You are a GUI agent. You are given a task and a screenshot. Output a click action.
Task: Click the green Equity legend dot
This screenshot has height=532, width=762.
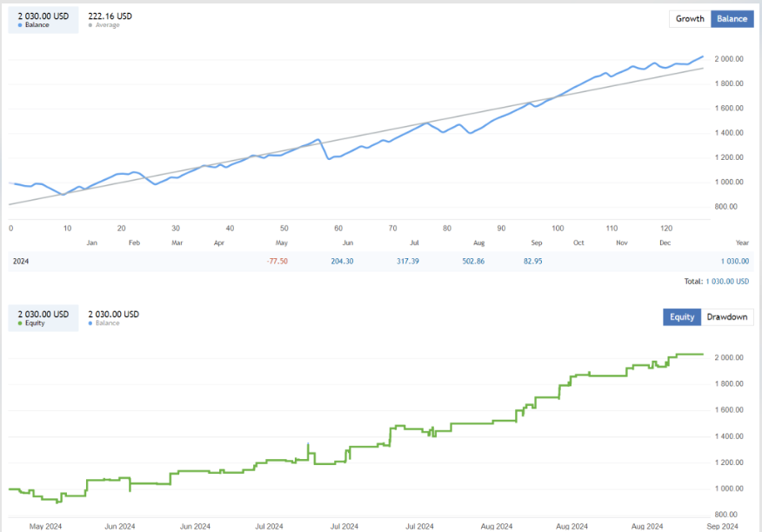[20, 323]
